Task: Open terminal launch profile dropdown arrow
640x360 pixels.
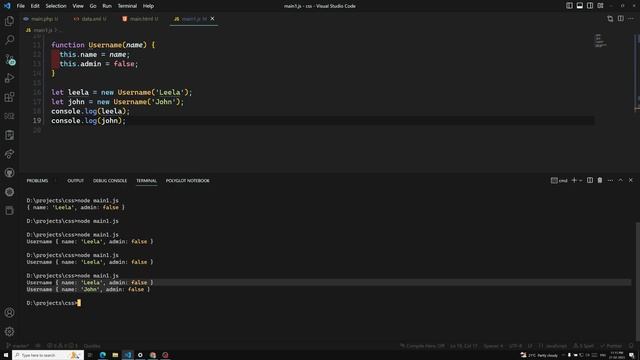Action: point(580,180)
